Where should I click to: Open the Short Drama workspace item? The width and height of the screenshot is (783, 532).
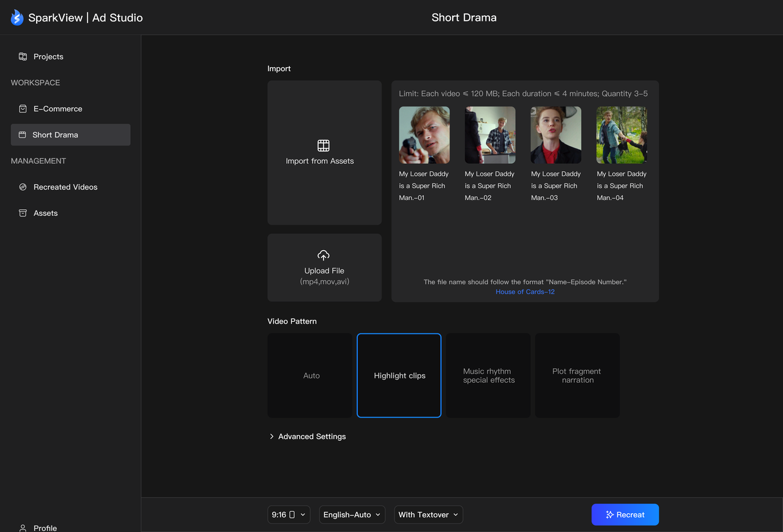pyautogui.click(x=70, y=135)
